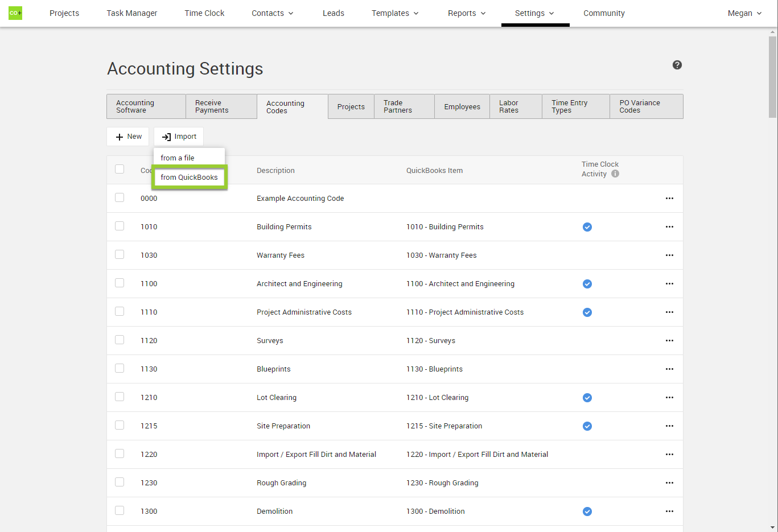Click the Import button
The height and width of the screenshot is (532, 778).
[x=179, y=137]
